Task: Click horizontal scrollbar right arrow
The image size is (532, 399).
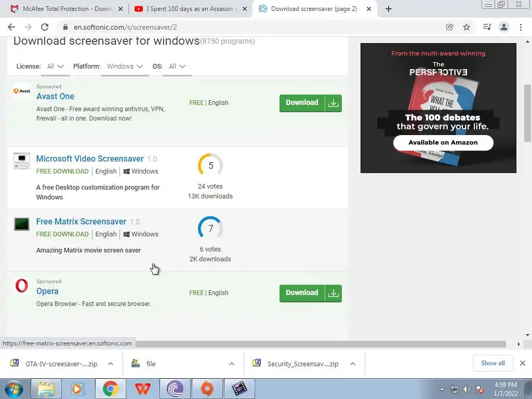Action: [519, 344]
